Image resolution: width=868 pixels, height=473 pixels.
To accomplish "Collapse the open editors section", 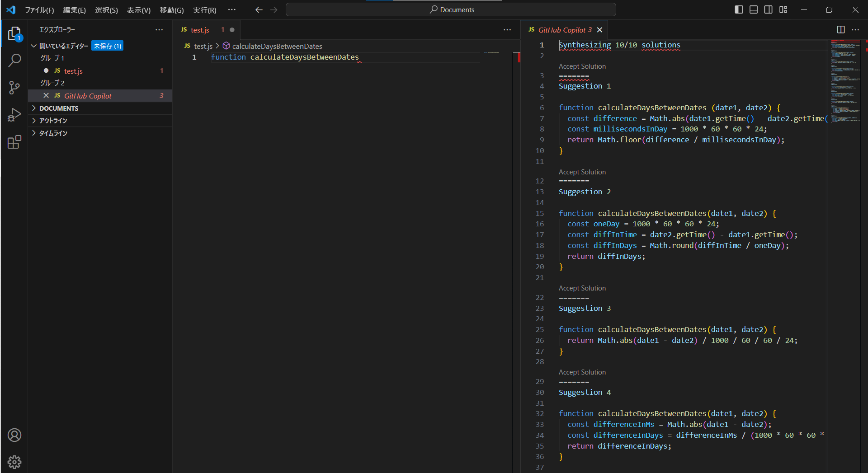I will (x=34, y=46).
